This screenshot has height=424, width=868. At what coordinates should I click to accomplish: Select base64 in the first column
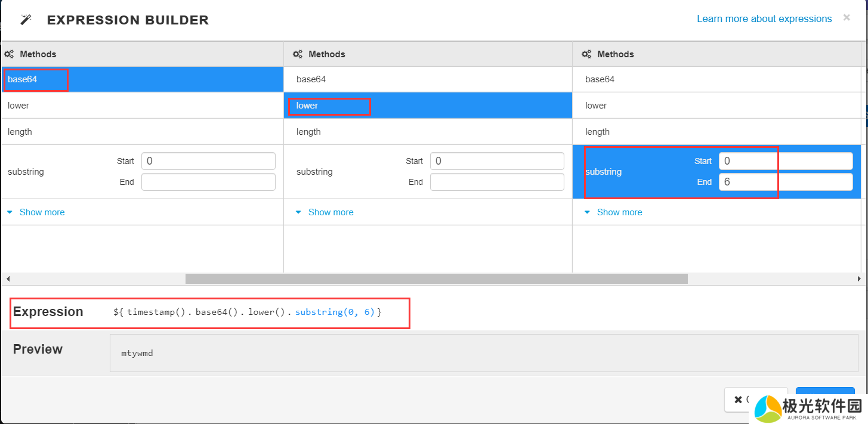pyautogui.click(x=23, y=79)
